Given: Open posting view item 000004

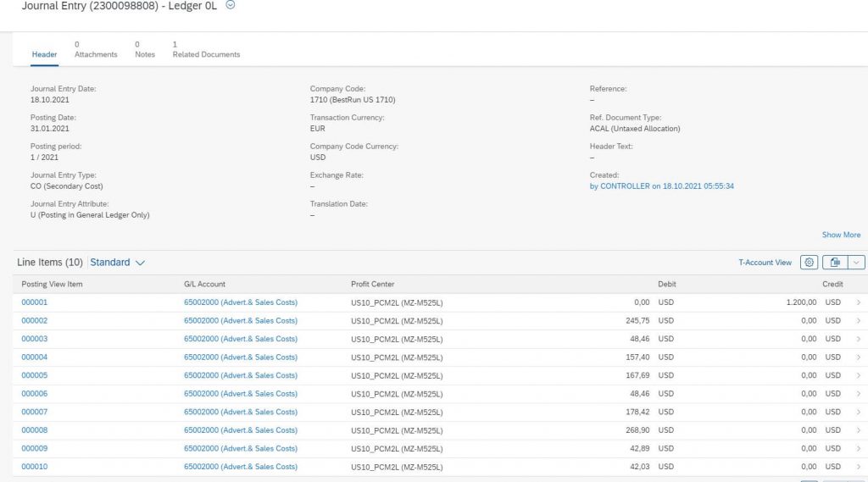Looking at the screenshot, I should pyautogui.click(x=34, y=357).
